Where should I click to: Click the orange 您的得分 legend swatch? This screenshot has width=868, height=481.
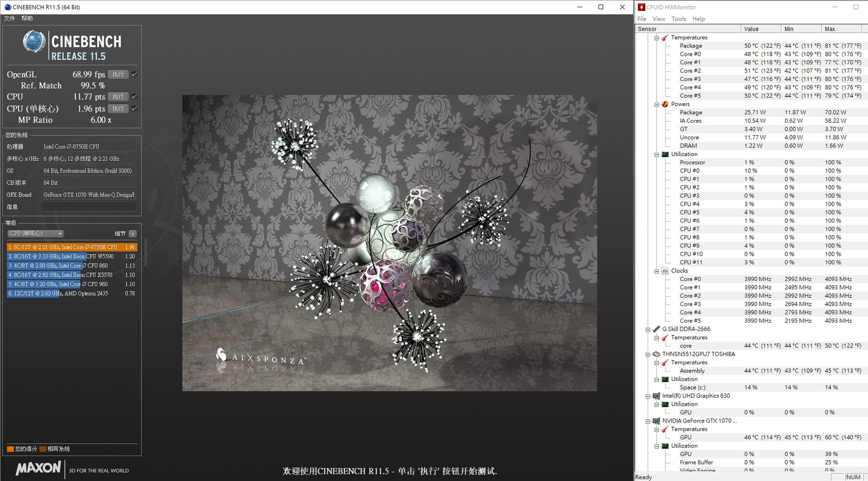click(10, 449)
